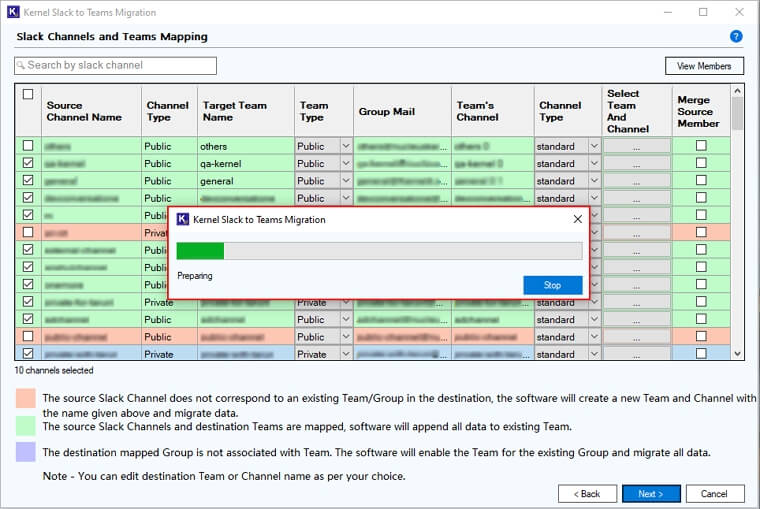Open the blue help question mark icon
Viewport: 760px width, 509px height.
pyautogui.click(x=736, y=36)
